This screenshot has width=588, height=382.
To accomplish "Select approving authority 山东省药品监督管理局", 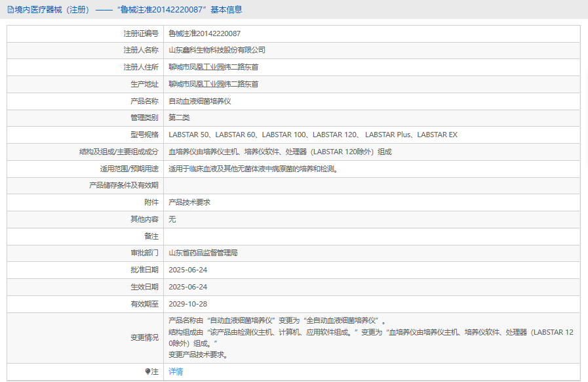I will pyautogui.click(x=203, y=253).
